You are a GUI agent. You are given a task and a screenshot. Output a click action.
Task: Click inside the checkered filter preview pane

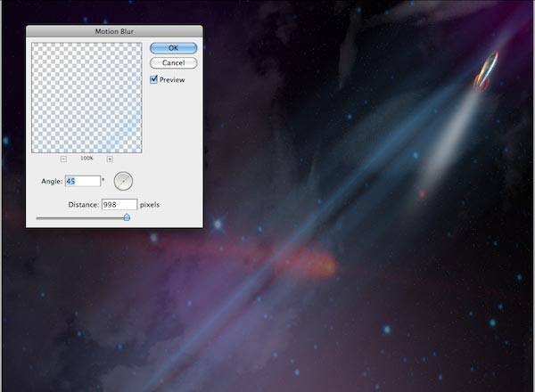[x=86, y=97]
